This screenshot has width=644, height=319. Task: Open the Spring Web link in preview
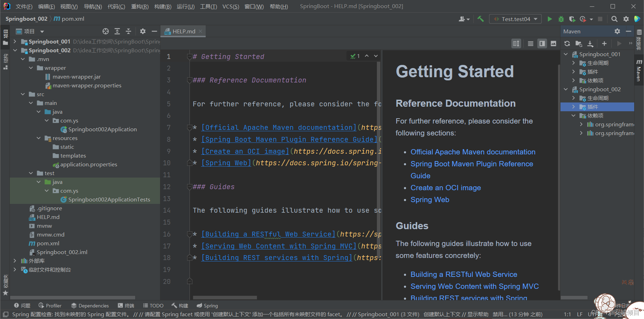click(430, 199)
